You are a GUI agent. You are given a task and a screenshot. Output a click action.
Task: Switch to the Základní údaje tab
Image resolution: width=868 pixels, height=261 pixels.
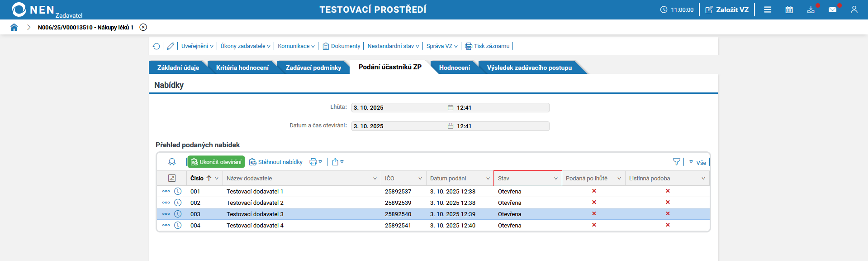pyautogui.click(x=178, y=68)
